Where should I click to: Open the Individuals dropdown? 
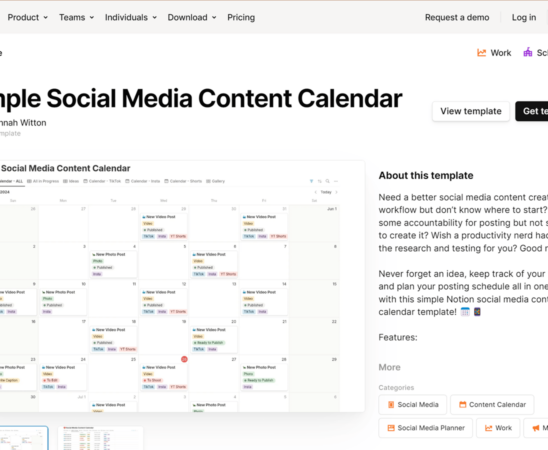click(131, 17)
